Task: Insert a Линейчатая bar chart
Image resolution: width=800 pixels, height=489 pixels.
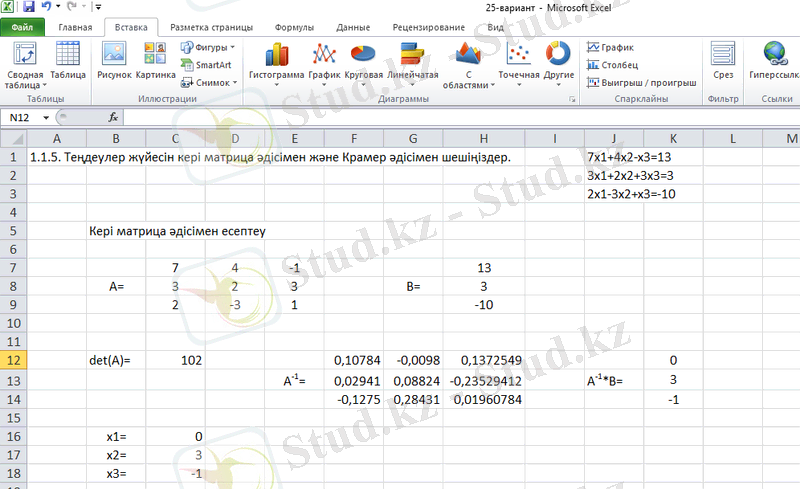Action: (x=412, y=64)
